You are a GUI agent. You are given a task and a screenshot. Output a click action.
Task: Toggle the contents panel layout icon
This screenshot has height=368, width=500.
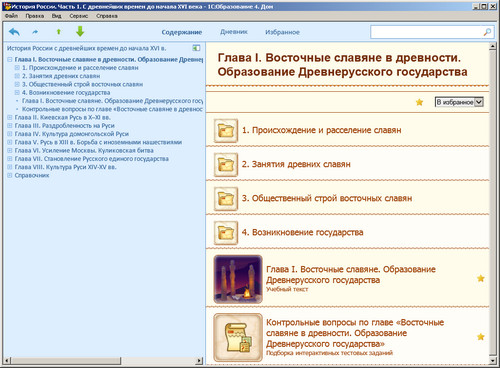coord(196,48)
